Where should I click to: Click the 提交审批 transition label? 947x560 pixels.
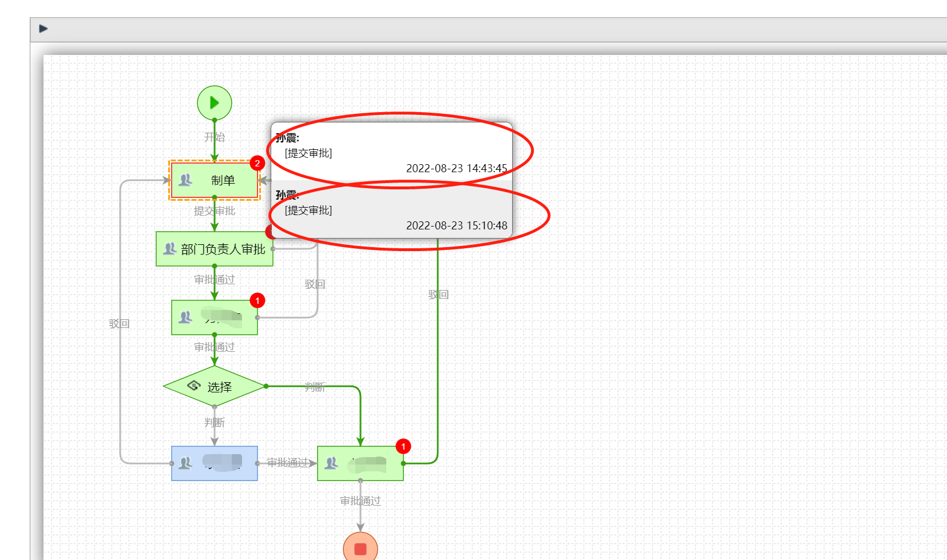pyautogui.click(x=215, y=211)
